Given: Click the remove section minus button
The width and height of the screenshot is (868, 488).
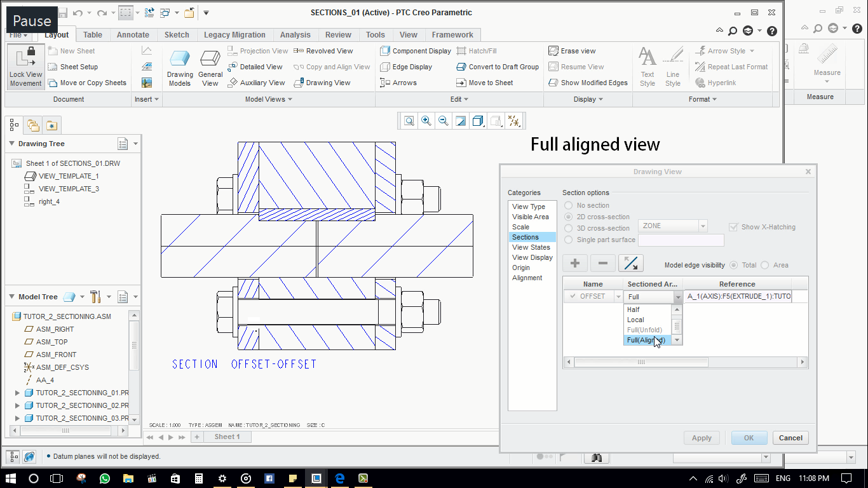Looking at the screenshot, I should (x=603, y=263).
